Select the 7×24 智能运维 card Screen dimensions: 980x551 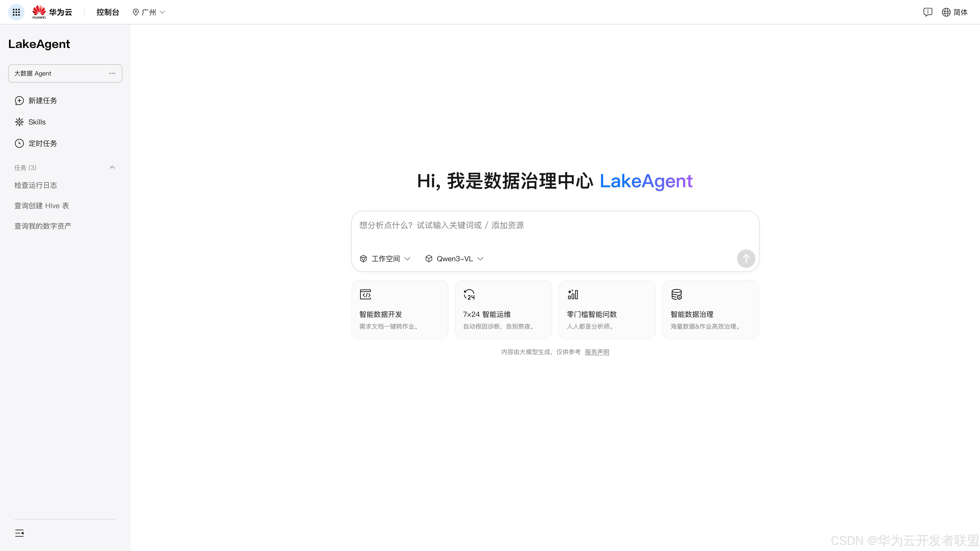(x=503, y=310)
